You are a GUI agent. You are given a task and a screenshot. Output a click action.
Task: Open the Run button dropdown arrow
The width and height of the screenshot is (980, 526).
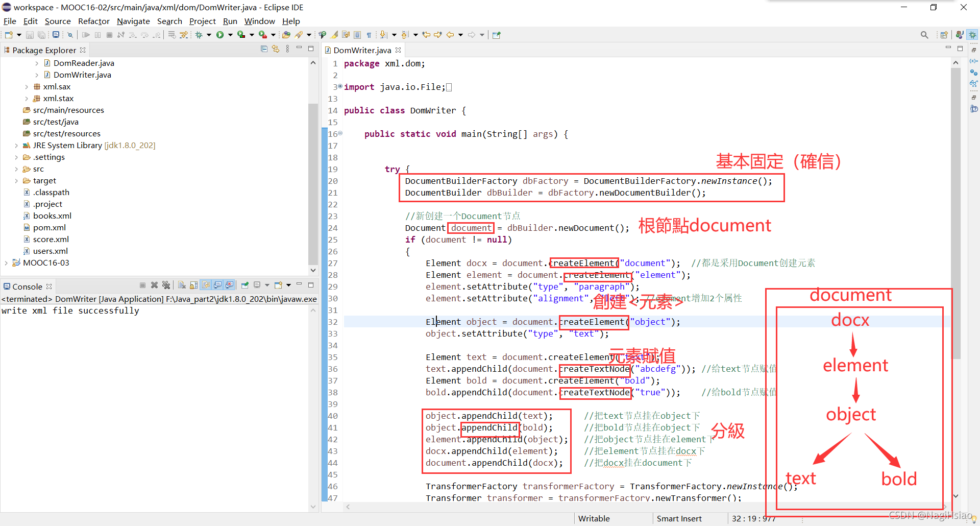pos(230,35)
